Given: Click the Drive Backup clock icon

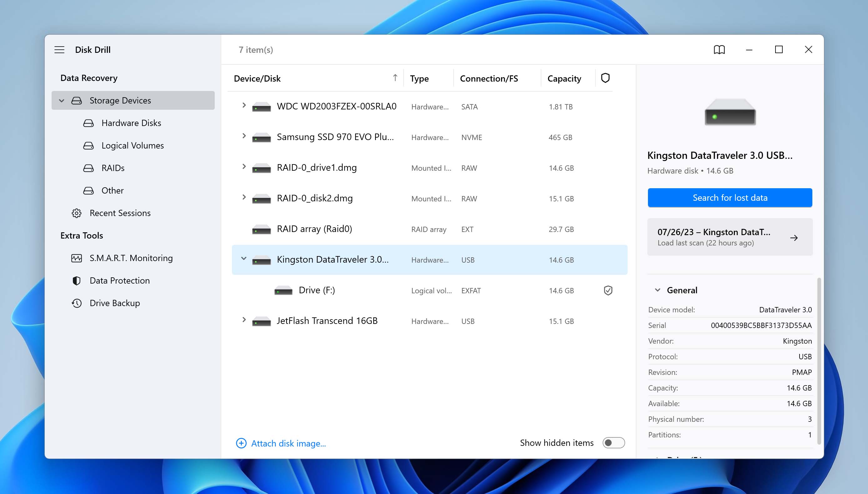Looking at the screenshot, I should click(x=77, y=303).
